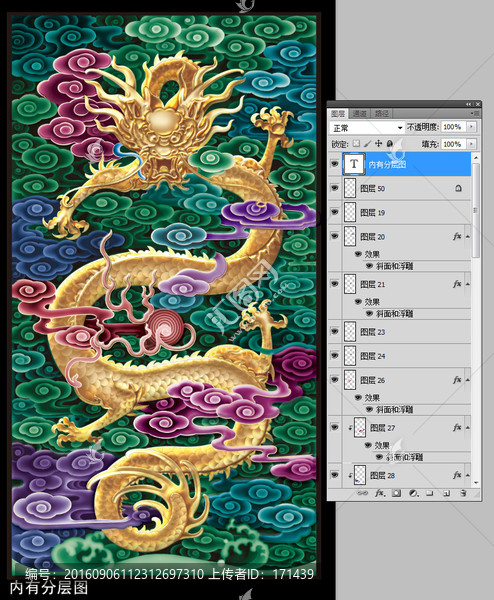The width and height of the screenshot is (494, 600).
Task: Collapse the effects of 图层 20
Action: pyautogui.click(x=468, y=236)
